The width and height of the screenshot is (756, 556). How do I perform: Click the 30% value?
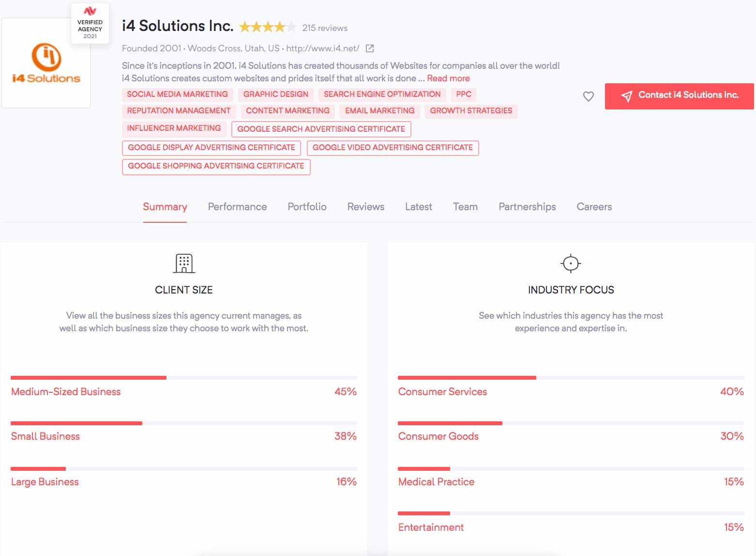coord(732,436)
